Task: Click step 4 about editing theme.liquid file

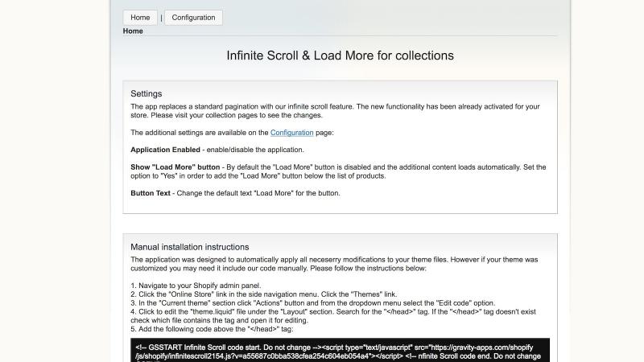Action: (333, 316)
